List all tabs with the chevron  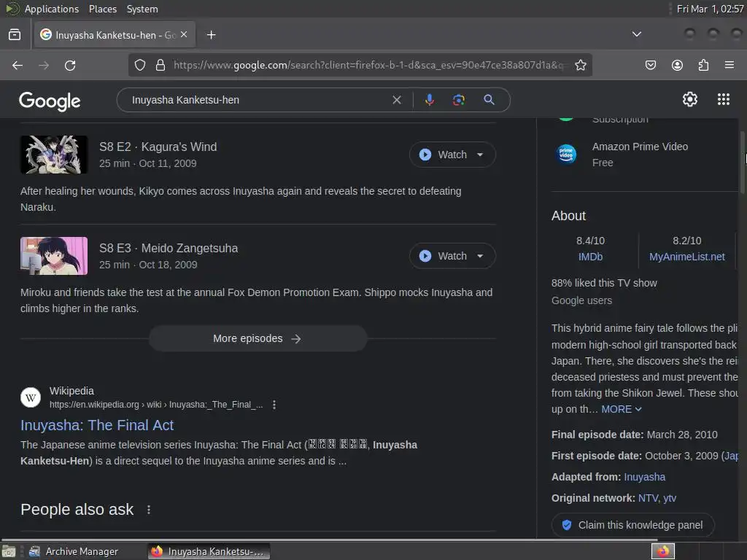point(636,34)
